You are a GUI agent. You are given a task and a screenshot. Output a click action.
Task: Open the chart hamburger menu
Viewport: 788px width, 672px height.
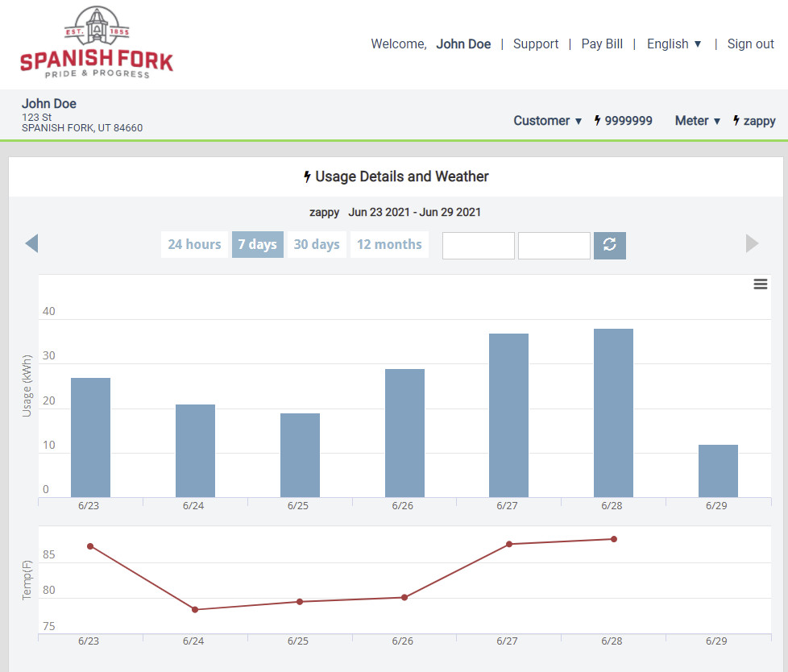[x=760, y=284]
